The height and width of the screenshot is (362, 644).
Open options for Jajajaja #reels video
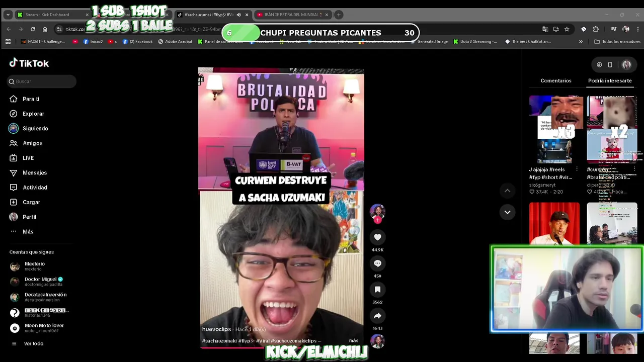[x=577, y=169]
